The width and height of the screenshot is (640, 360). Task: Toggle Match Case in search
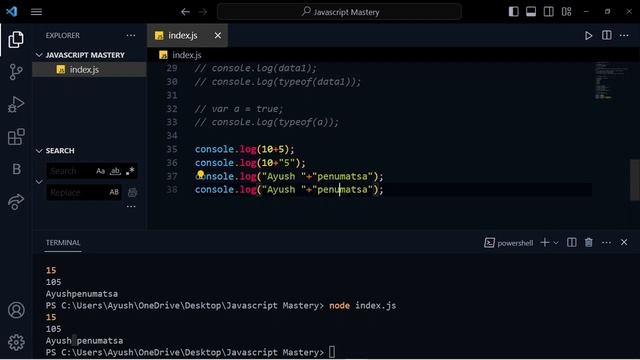point(100,171)
